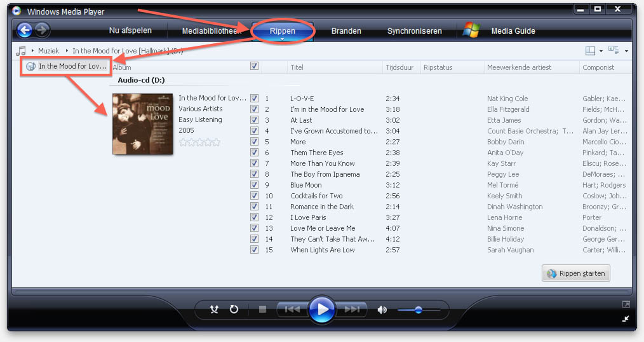
Task: Click the Rippen starten button
Action: 576,273
